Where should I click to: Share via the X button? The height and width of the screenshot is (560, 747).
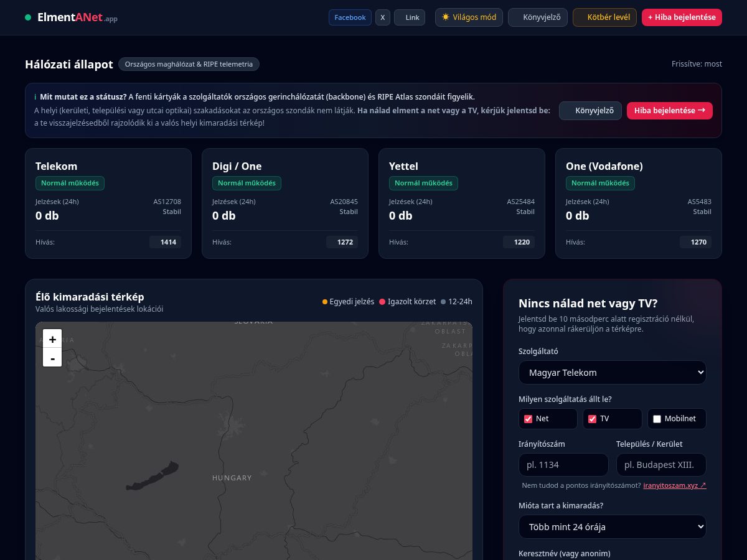tap(383, 17)
